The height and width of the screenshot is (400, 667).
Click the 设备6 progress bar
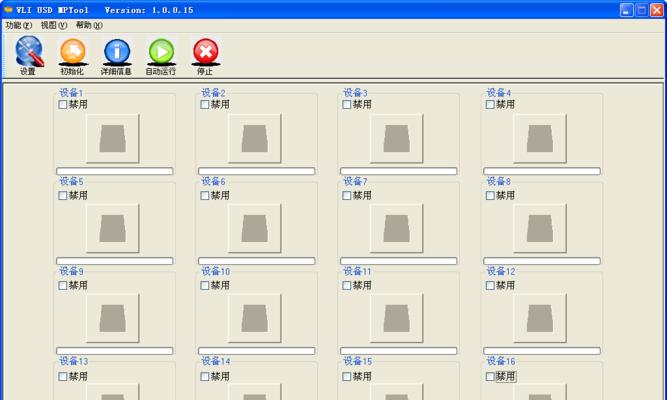click(257, 261)
